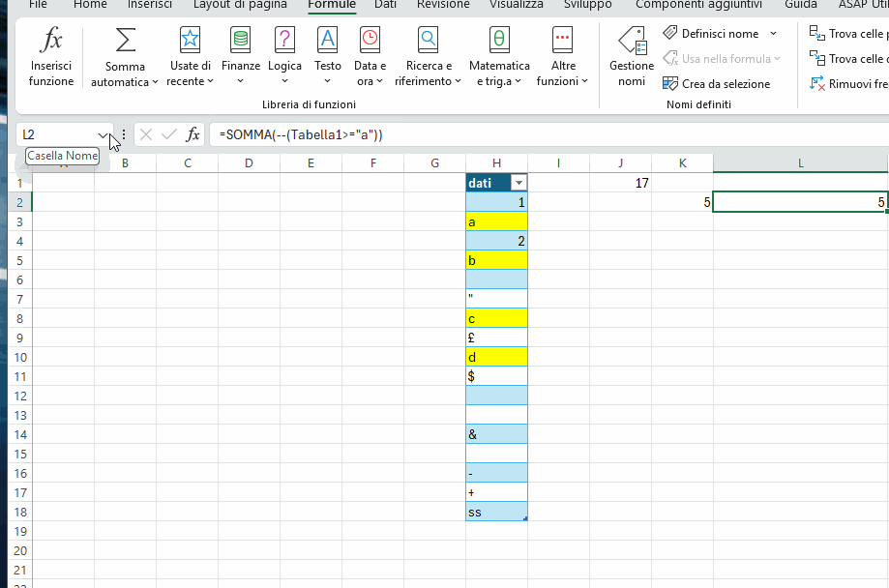Select yellow cell containing a
The width and height of the screenshot is (889, 588).
pyautogui.click(x=496, y=221)
